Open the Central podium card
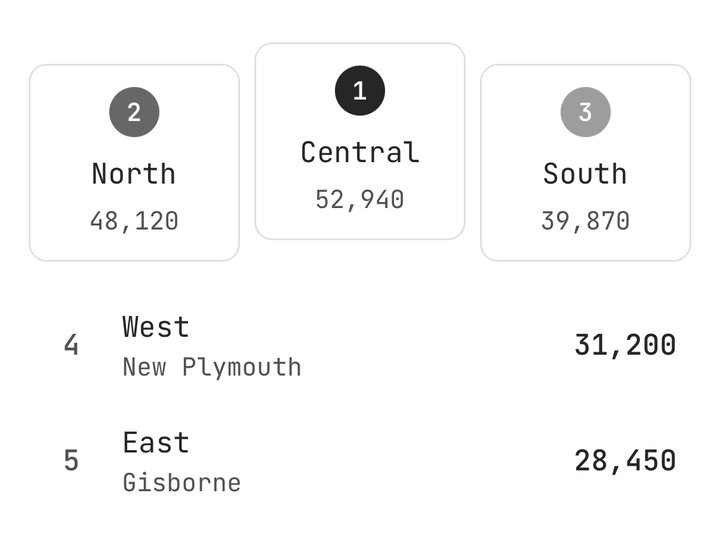The height and width of the screenshot is (558, 720). tap(360, 141)
